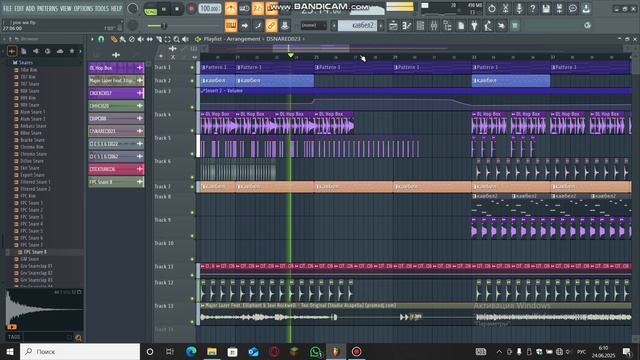Click the question mark help icon
Image resolution: width=640 pixels, height=360 pixels.
(532, 9)
